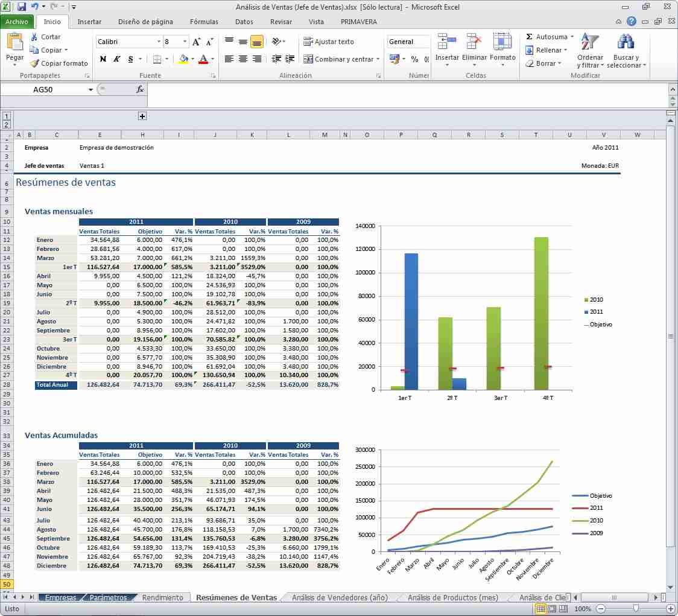Apply bold formatting with N button
Viewport: 678px width, 616px height.
pyautogui.click(x=103, y=59)
